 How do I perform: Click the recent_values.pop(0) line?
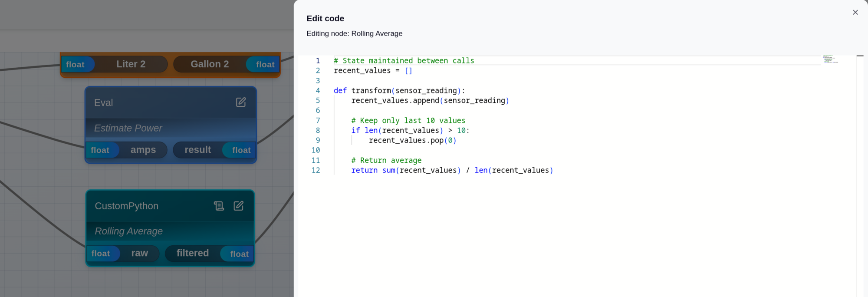[x=412, y=141]
